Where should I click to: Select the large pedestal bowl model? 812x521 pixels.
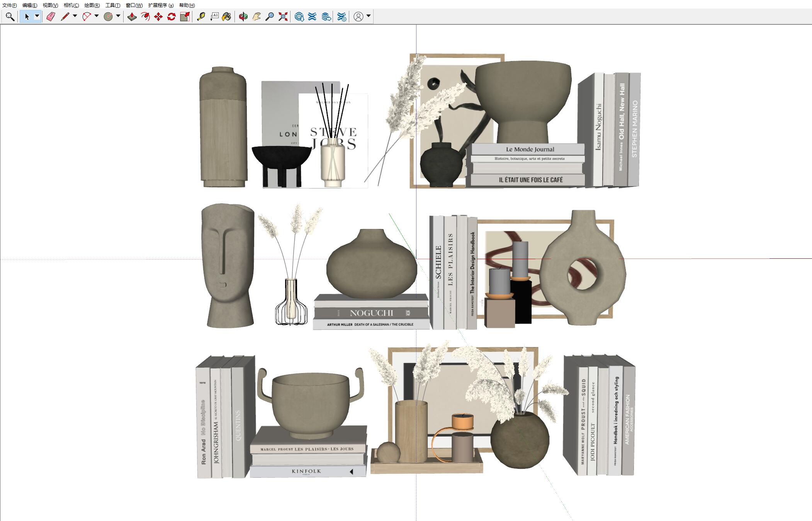pyautogui.click(x=523, y=102)
